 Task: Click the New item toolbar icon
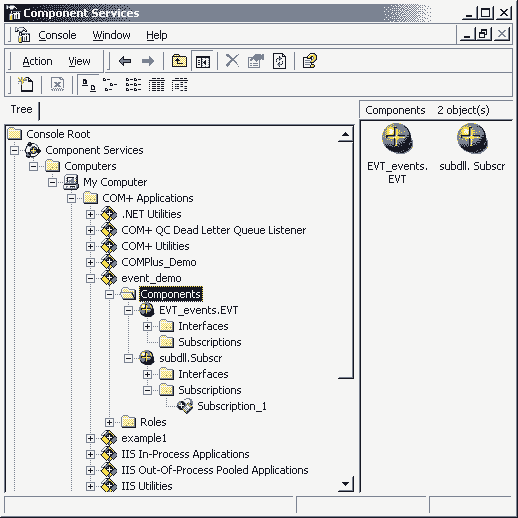[25, 84]
